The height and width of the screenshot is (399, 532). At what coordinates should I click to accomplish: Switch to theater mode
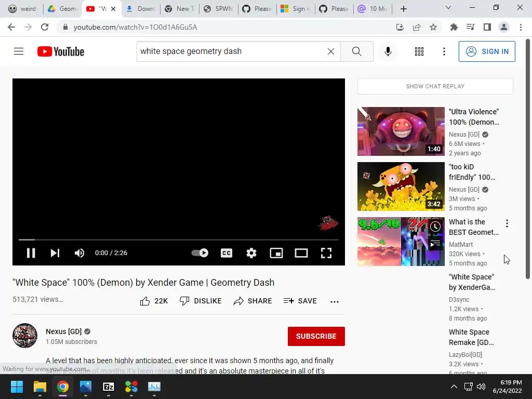(x=301, y=253)
